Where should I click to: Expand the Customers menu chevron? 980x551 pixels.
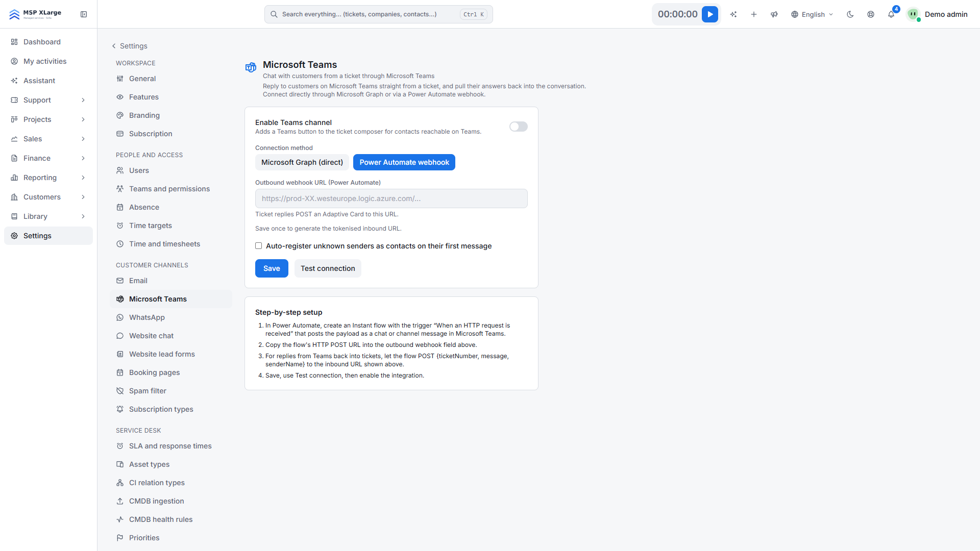83,197
